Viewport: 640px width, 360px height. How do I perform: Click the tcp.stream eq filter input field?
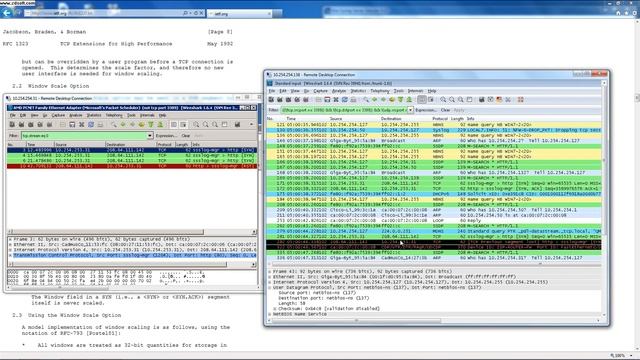(84, 136)
